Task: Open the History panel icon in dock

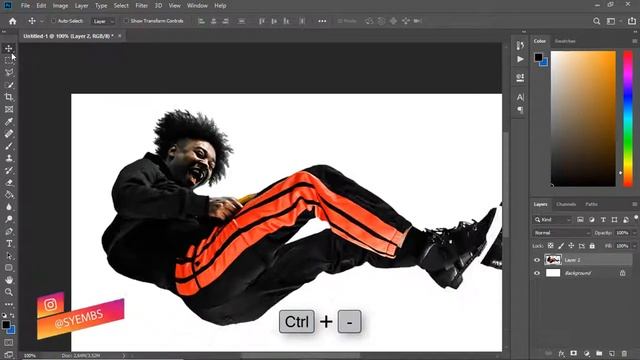Action: (x=520, y=45)
